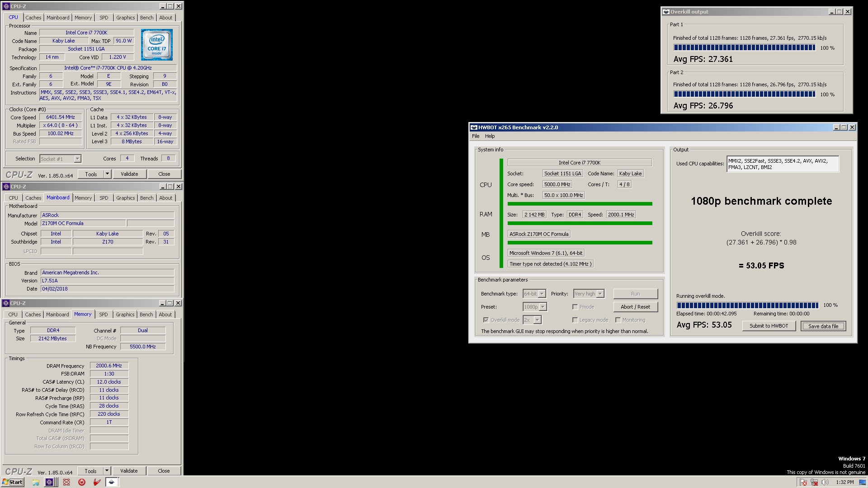
Task: Click title bar icon of Mainboard CPU-Z window
Action: pyautogui.click(x=6, y=187)
